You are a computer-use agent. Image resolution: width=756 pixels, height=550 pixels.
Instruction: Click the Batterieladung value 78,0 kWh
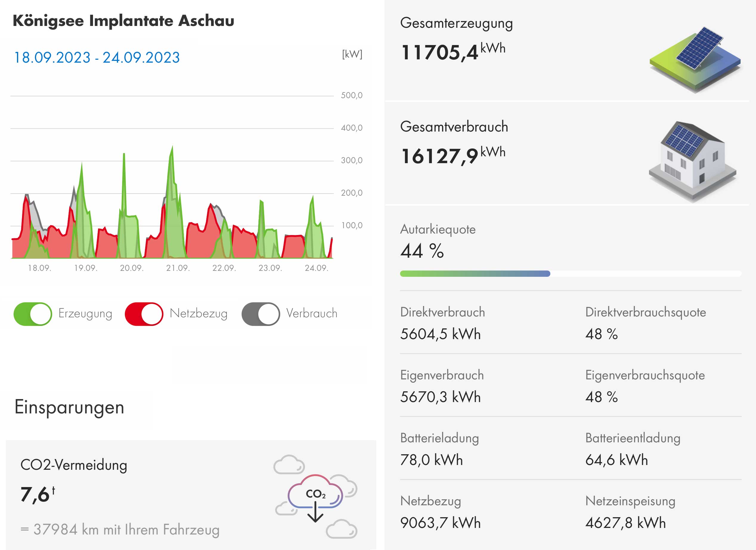[x=431, y=460]
